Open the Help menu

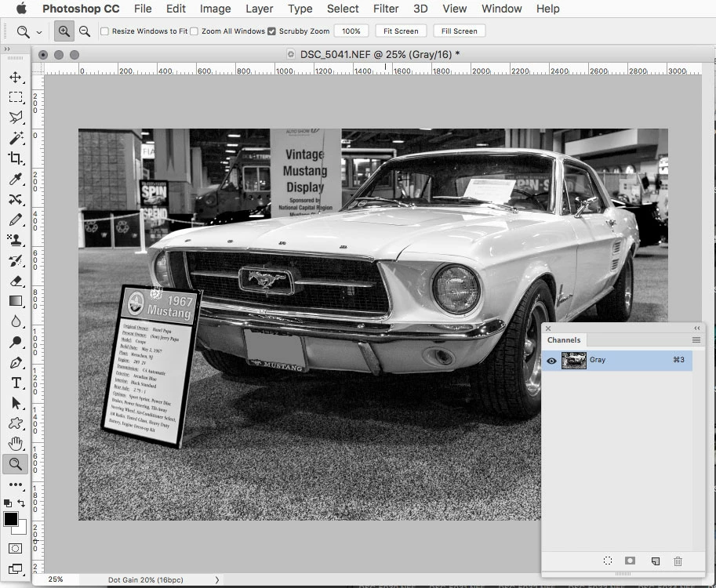point(547,9)
